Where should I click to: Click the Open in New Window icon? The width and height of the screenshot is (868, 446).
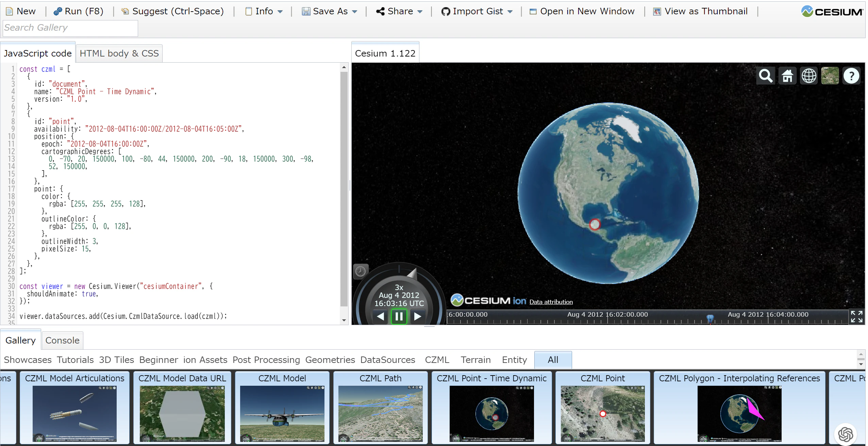tap(533, 12)
